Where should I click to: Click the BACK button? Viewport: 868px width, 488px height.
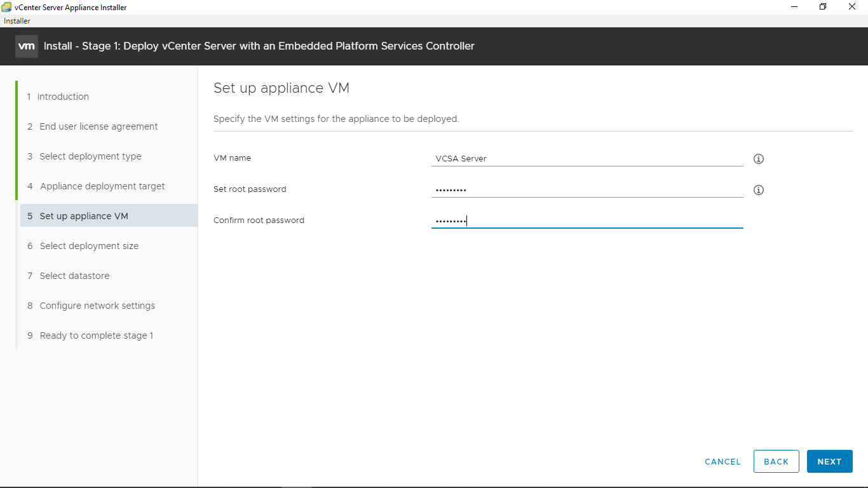click(x=776, y=461)
